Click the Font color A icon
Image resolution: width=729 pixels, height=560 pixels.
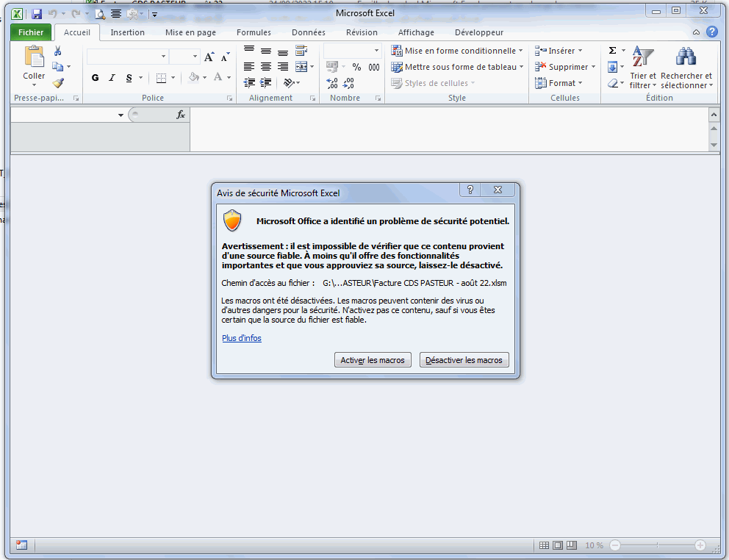point(218,77)
